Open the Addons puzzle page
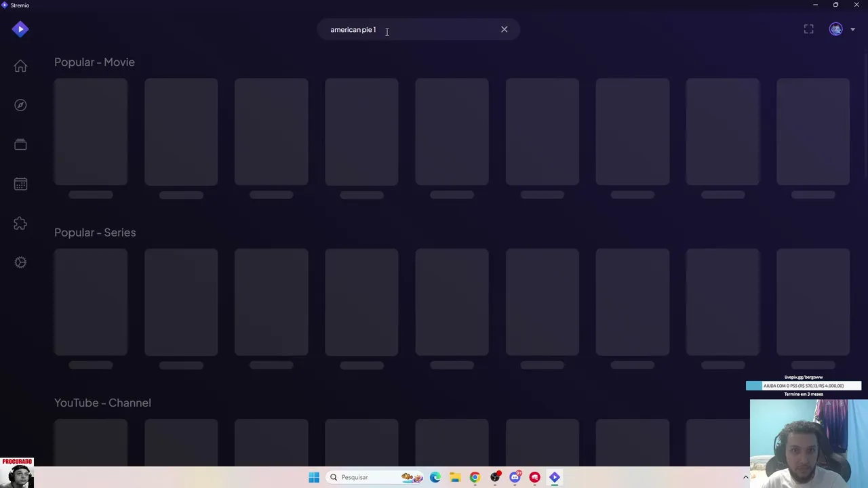The height and width of the screenshot is (488, 868). [x=20, y=223]
